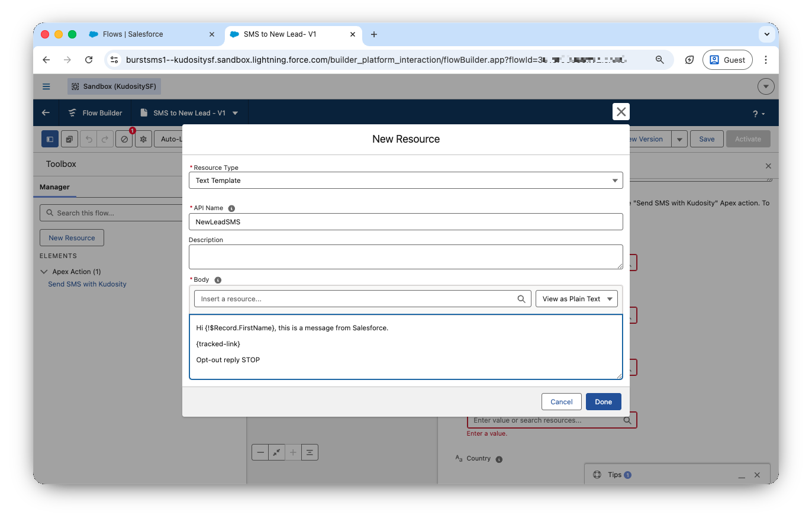This screenshot has width=812, height=528.
Task: Zoom out the canvas with minus button
Action: 260,452
